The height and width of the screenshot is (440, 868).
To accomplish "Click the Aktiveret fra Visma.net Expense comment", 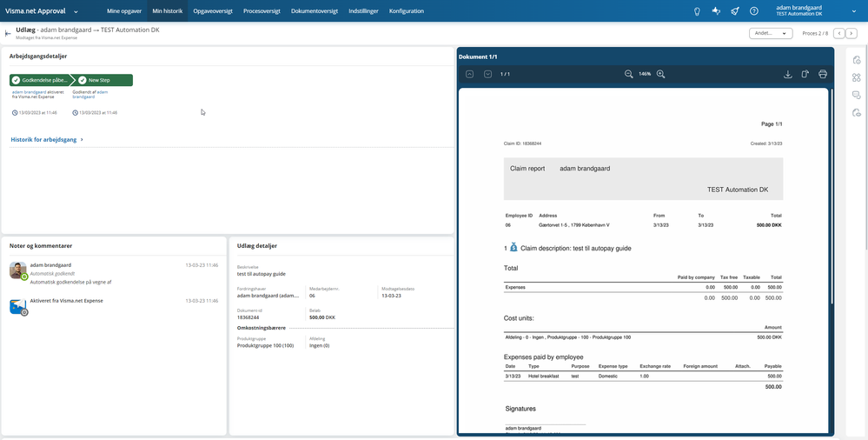I will click(66, 301).
